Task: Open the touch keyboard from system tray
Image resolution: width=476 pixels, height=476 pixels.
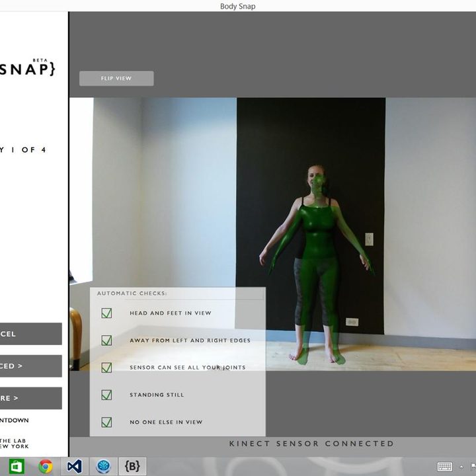Action: click(x=445, y=467)
